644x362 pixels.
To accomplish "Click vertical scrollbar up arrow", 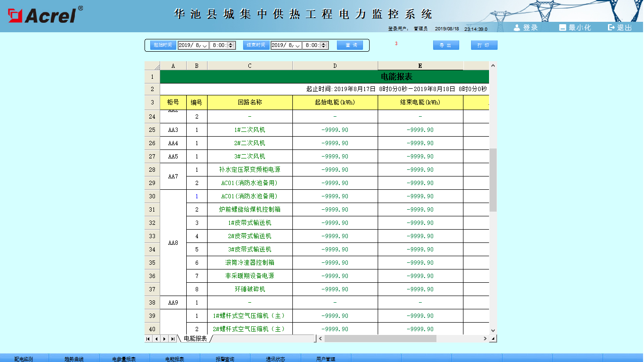I will 493,65.
